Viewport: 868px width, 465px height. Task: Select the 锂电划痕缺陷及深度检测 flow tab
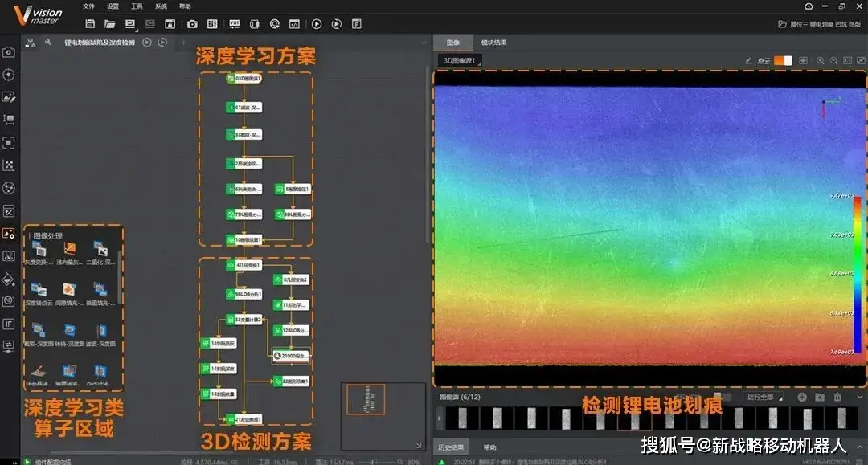tap(100, 43)
